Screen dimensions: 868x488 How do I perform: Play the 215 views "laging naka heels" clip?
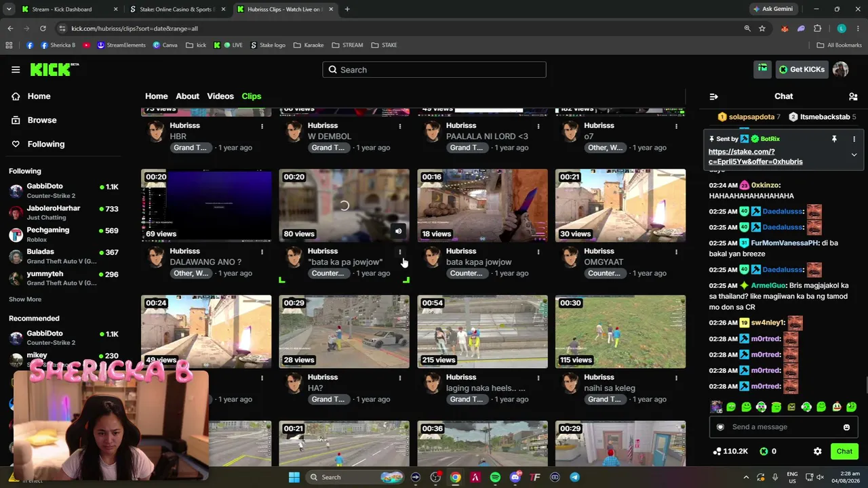point(482,332)
